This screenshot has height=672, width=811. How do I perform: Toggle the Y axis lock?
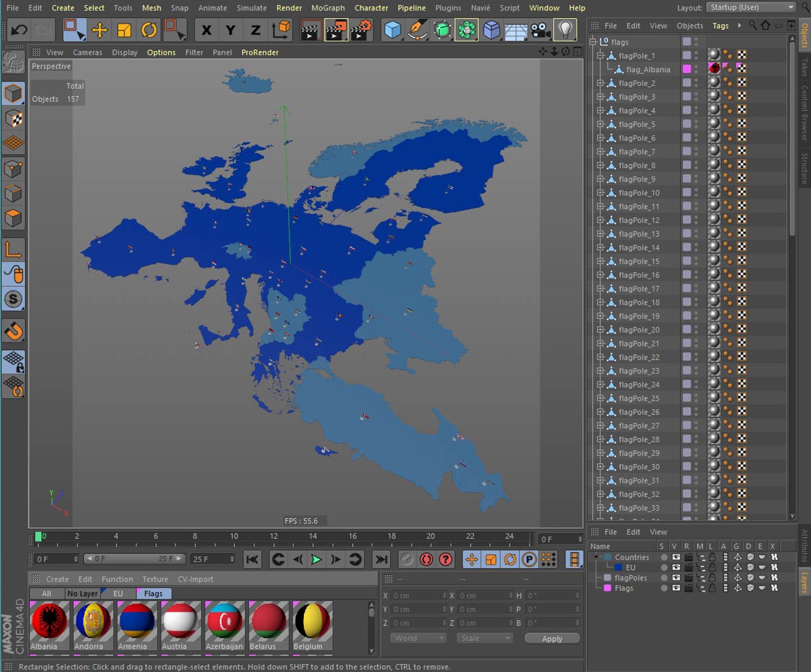231,29
